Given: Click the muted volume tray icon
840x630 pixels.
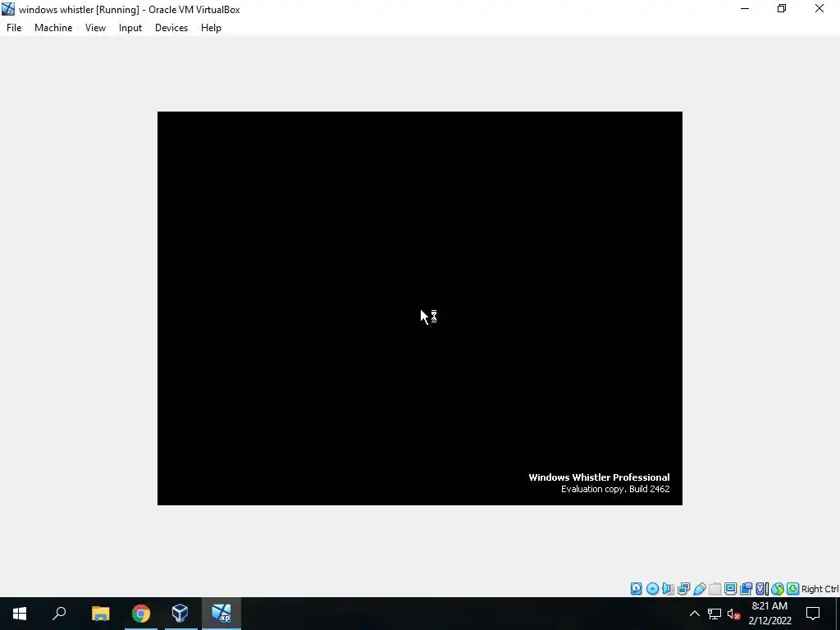Looking at the screenshot, I should (x=733, y=614).
